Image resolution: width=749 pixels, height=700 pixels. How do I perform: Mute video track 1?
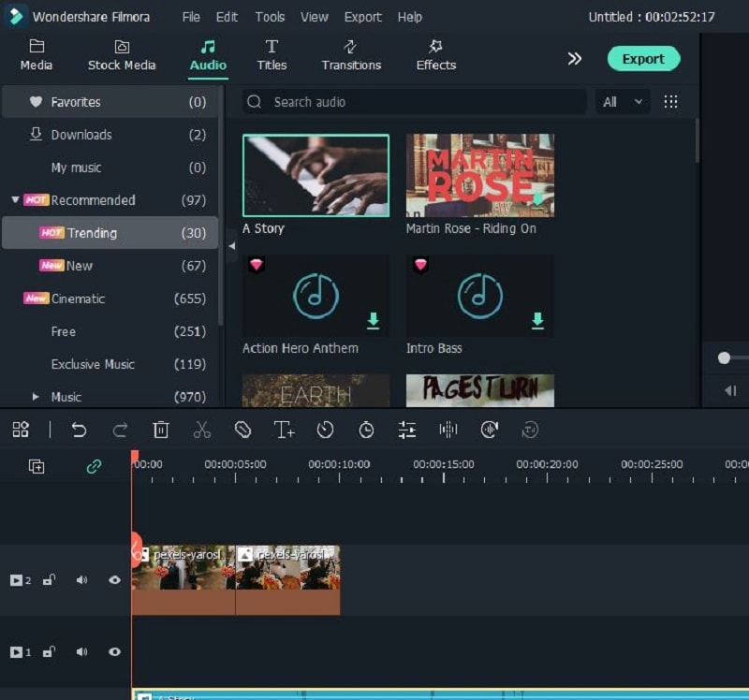81,651
